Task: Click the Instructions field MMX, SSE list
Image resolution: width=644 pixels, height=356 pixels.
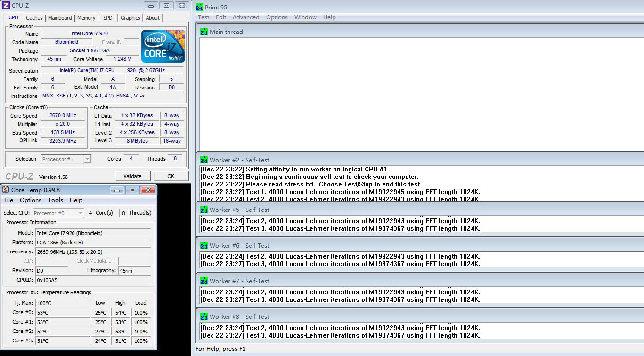Action: [113, 96]
